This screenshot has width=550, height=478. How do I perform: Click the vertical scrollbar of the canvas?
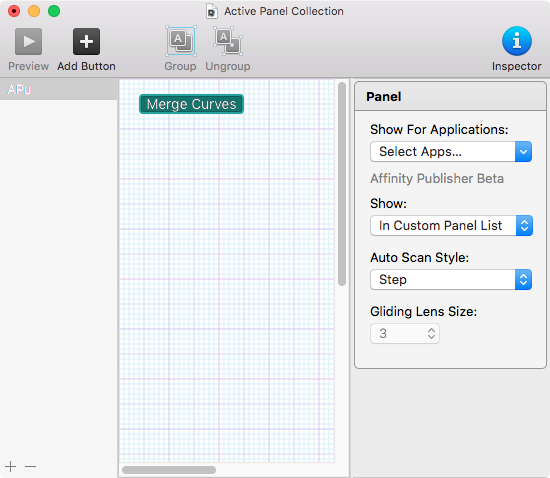click(x=342, y=184)
